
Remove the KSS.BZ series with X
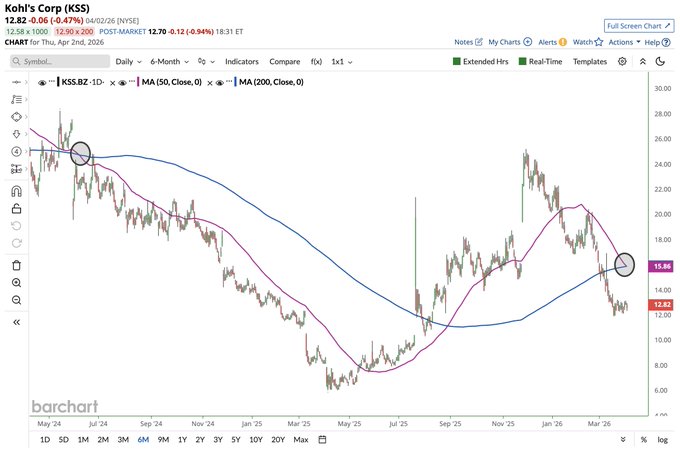point(112,83)
